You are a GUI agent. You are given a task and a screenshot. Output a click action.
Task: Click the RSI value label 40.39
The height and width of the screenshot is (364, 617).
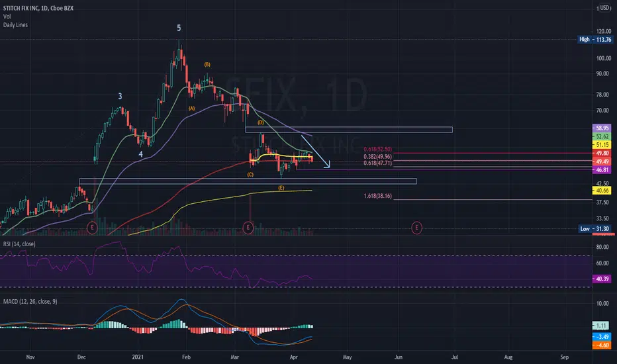(602, 279)
